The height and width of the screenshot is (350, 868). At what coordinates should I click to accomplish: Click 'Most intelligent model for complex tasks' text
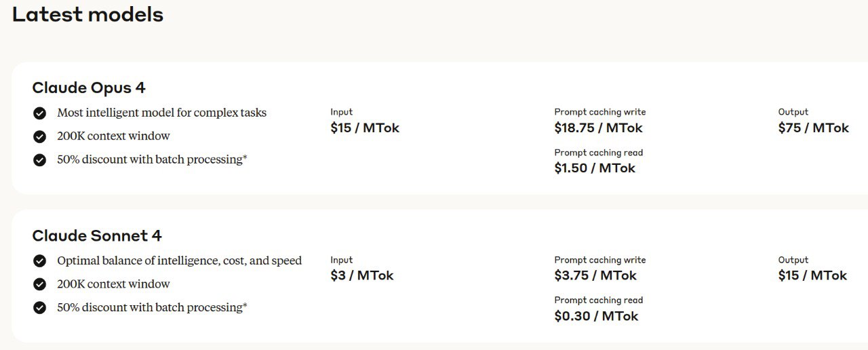tap(161, 113)
